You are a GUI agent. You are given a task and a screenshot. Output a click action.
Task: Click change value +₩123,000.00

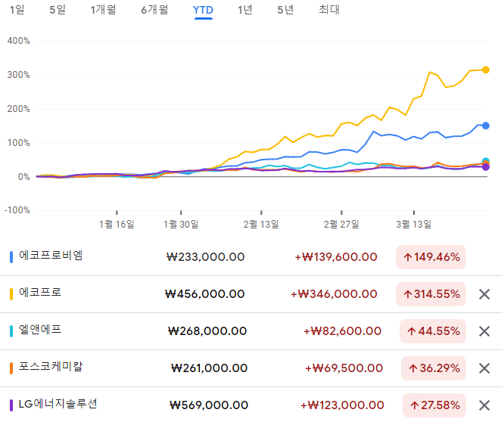[342, 405]
